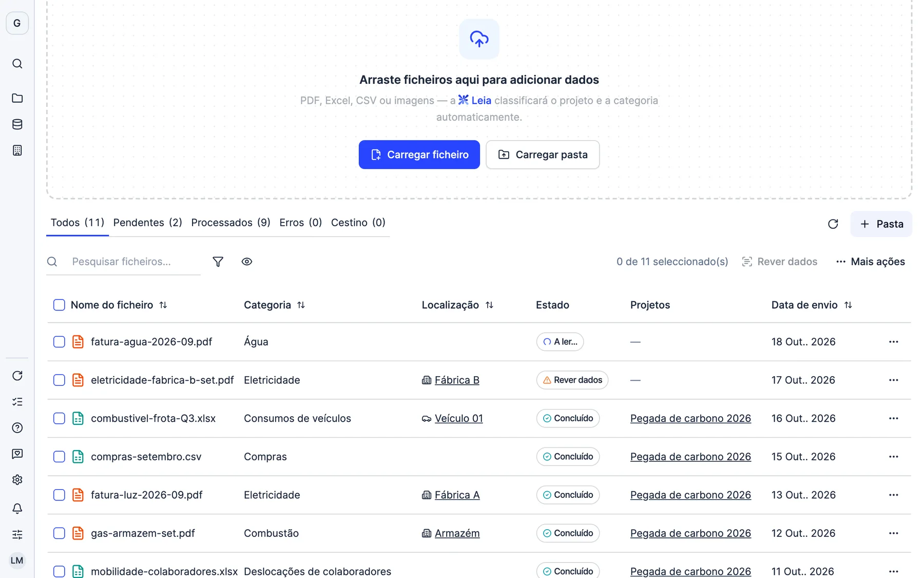Open the folder icon in sidebar
The image size is (924, 578).
click(x=17, y=98)
